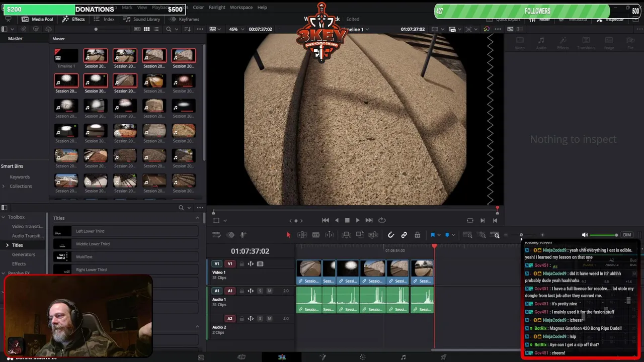Open the Deliver page rocket icon

pos(443,357)
